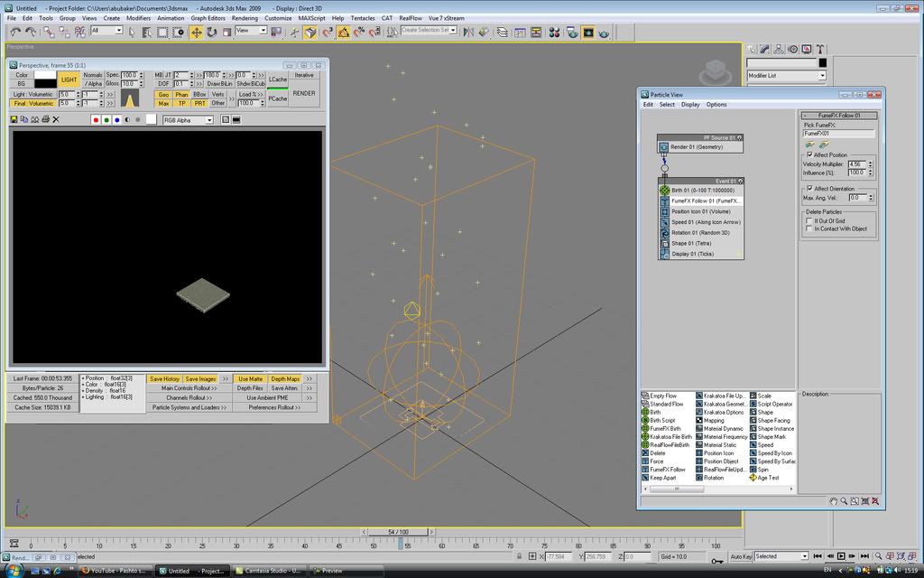The height and width of the screenshot is (578, 924).
Task: Open the Graph Editors menu
Action: 208,18
